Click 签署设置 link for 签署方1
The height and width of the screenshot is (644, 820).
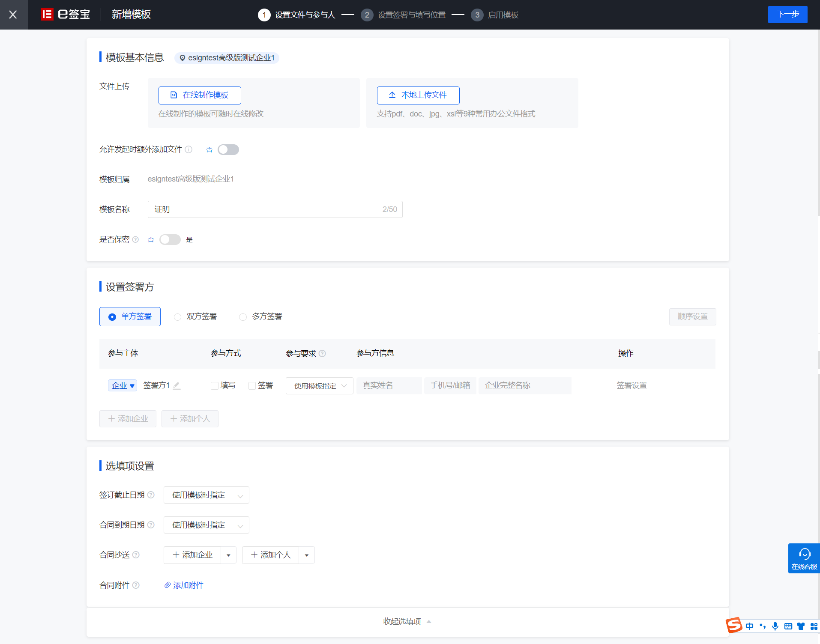coord(631,385)
